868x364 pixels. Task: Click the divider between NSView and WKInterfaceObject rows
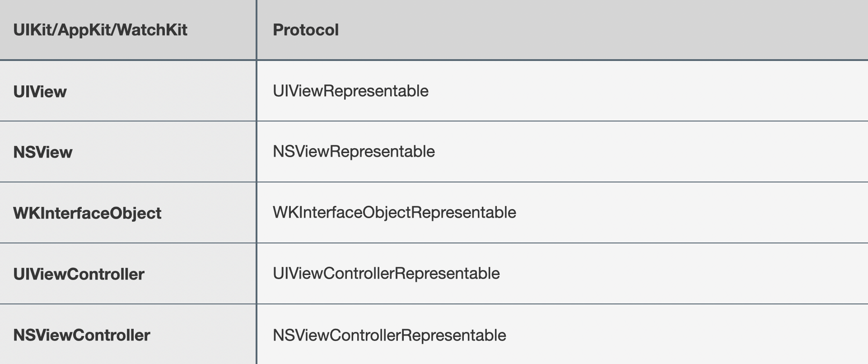[x=542, y=182]
